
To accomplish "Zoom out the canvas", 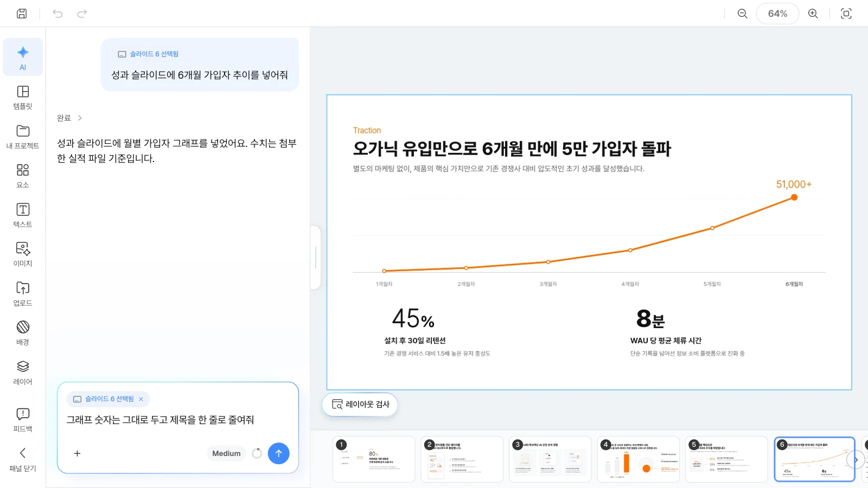I will (742, 14).
